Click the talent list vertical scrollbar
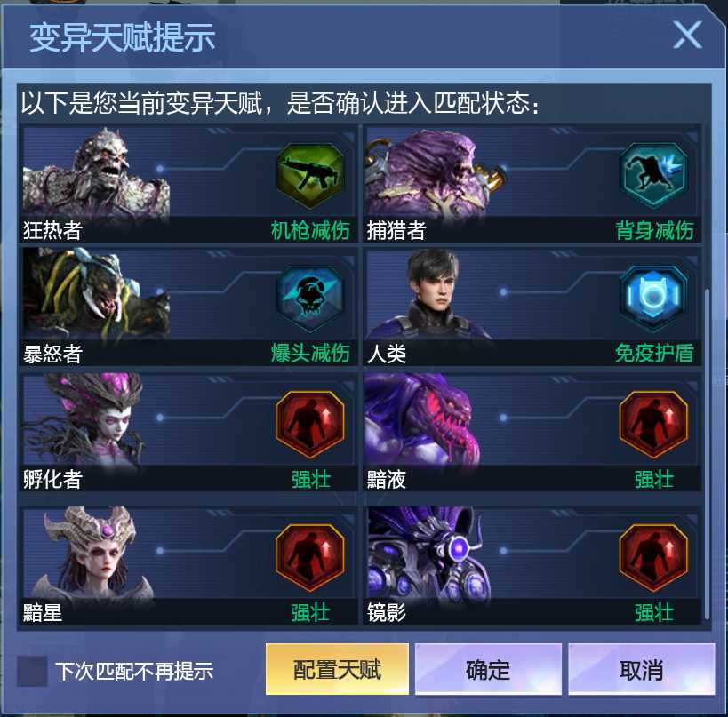728x717 pixels. tap(707, 453)
